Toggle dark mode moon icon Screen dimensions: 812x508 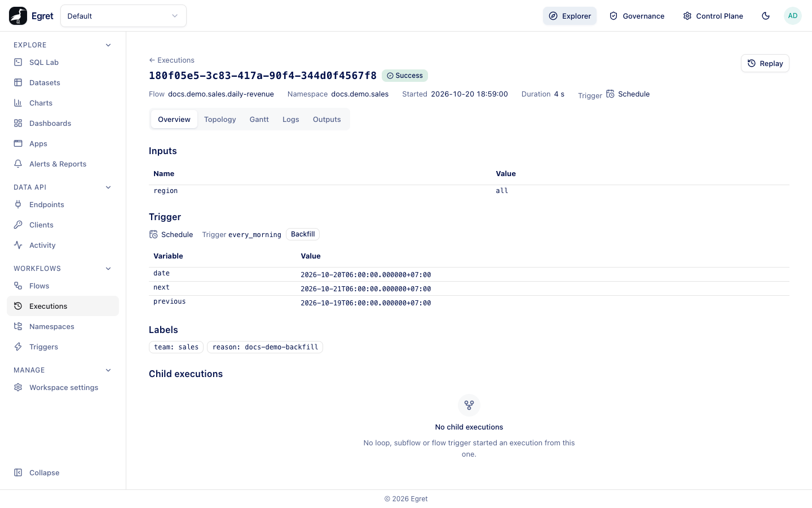click(x=766, y=16)
